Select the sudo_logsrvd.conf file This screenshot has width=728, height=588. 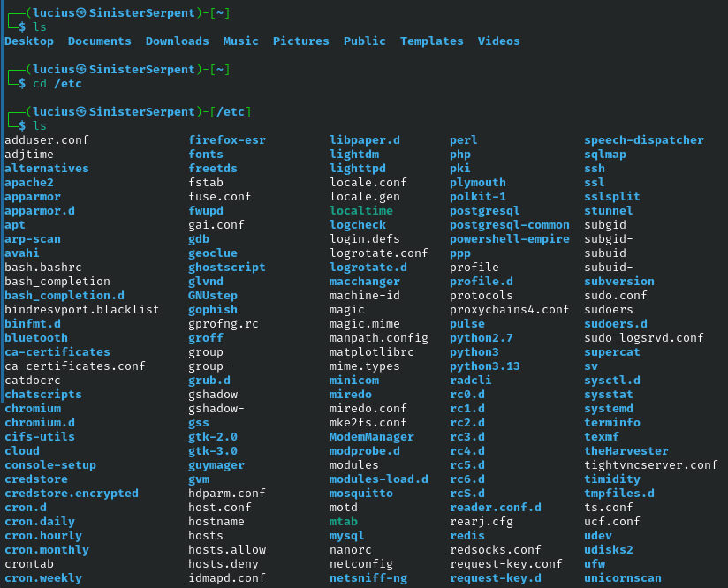643,338
